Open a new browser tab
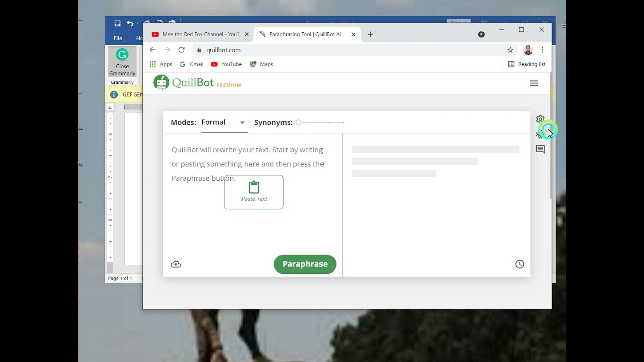 (370, 34)
